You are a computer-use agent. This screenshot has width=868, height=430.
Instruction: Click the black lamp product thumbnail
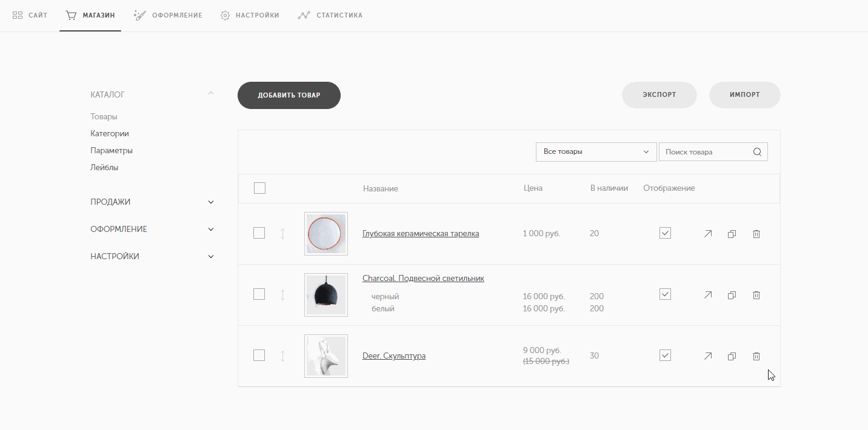326,295
